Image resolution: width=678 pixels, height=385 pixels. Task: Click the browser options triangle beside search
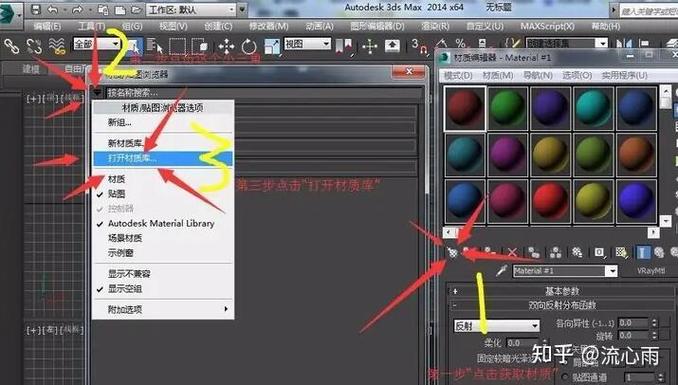(97, 92)
